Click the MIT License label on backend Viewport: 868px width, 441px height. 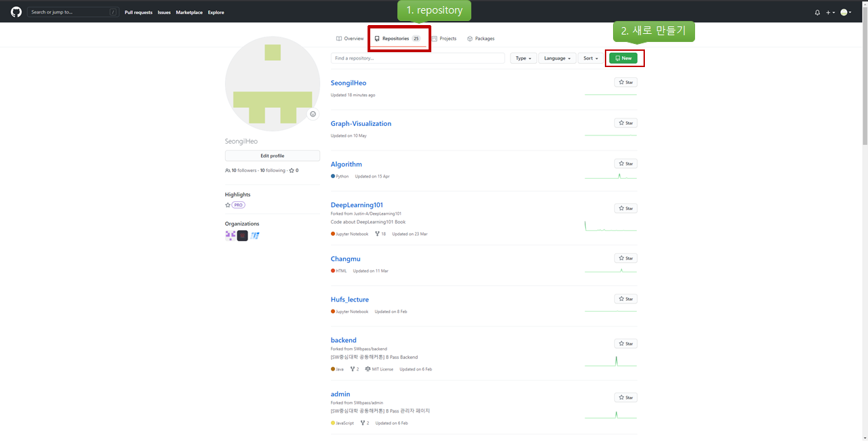coord(379,369)
